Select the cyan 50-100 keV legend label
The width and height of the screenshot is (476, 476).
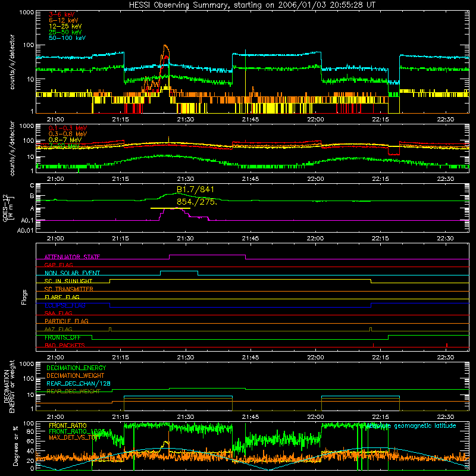(67, 38)
